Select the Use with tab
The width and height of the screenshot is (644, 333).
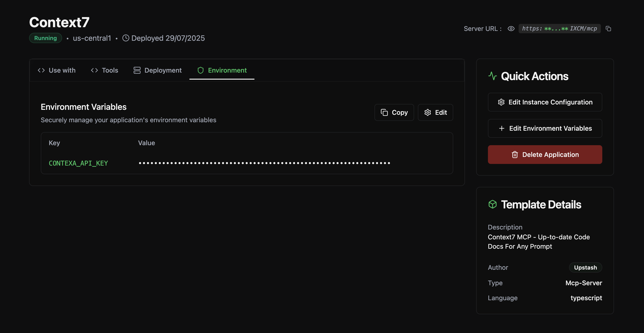(62, 70)
